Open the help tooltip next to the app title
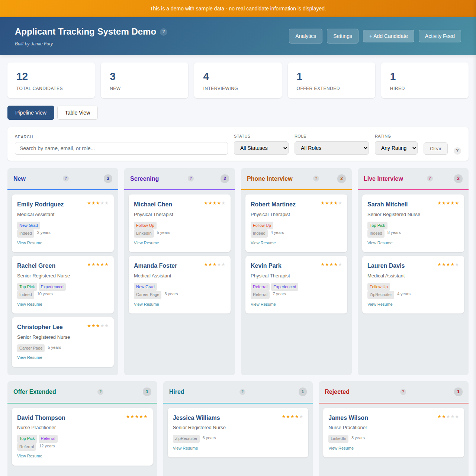476x476 pixels. (x=164, y=32)
